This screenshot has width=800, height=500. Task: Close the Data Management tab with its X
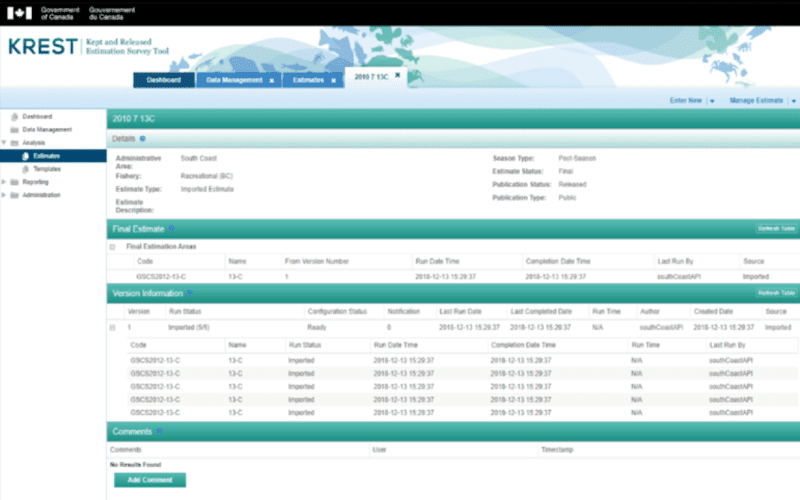point(271,80)
